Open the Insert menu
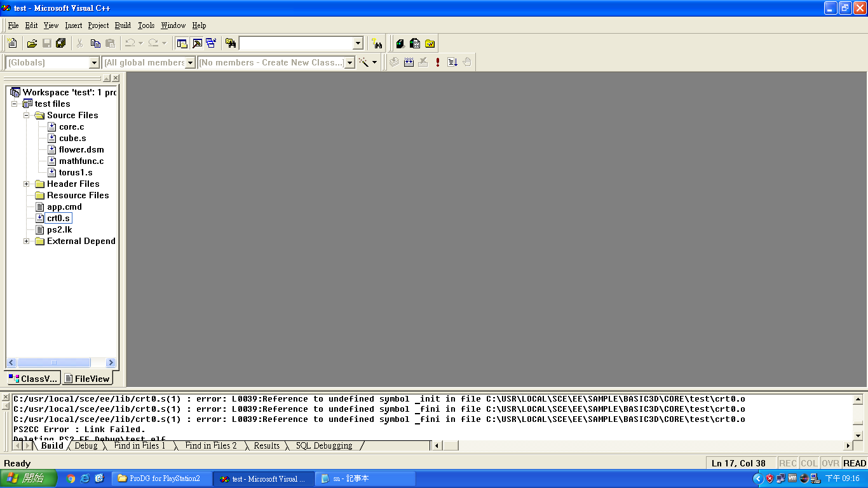This screenshot has height=488, width=868. (x=74, y=25)
